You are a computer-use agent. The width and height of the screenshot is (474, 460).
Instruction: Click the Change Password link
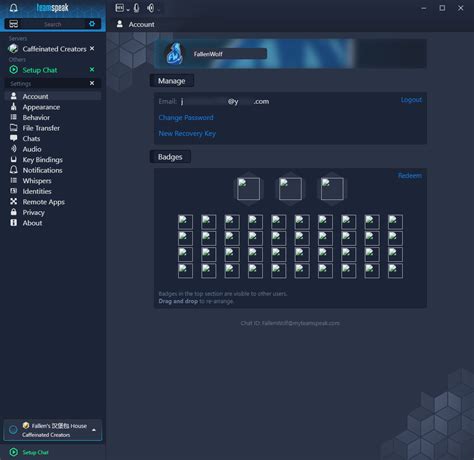pyautogui.click(x=186, y=118)
